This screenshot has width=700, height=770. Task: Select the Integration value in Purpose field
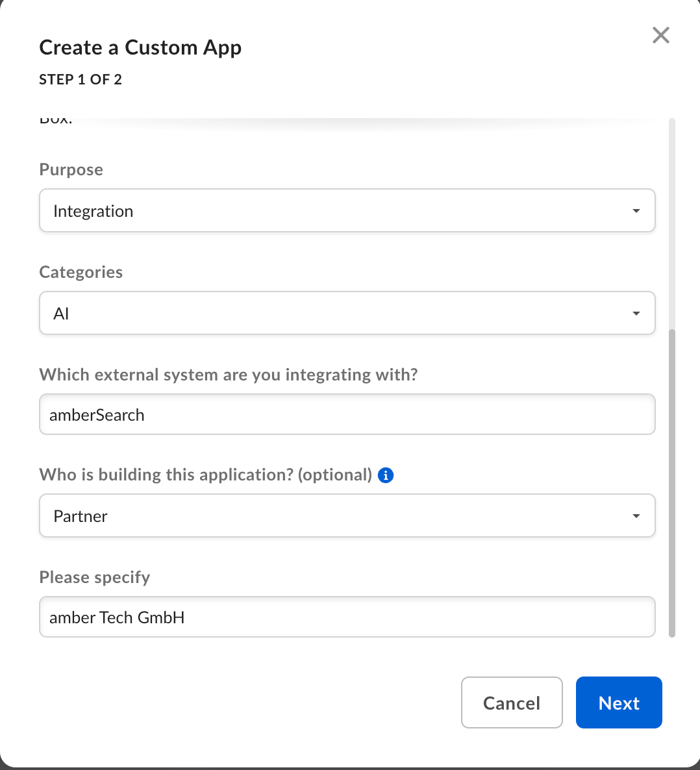pos(94,211)
